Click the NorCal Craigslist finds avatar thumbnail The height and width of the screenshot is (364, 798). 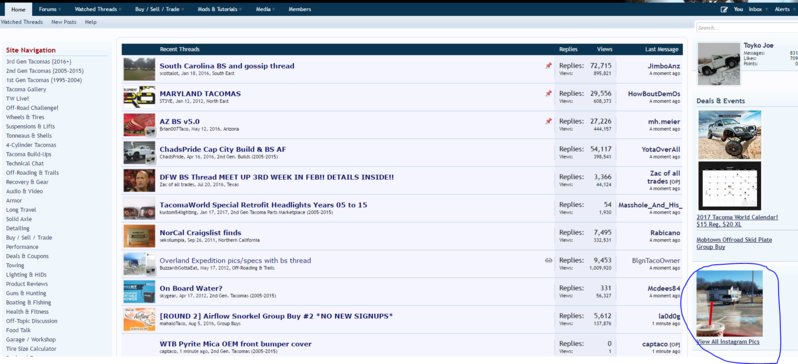(139, 236)
